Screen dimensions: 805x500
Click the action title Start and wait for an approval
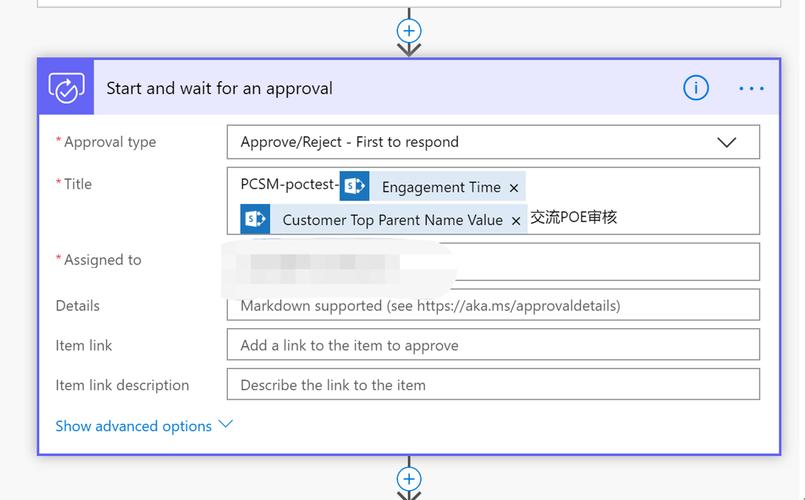click(x=219, y=88)
